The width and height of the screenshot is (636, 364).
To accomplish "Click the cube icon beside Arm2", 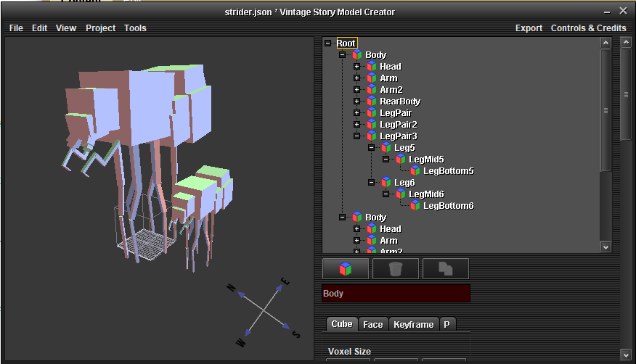I will point(372,90).
